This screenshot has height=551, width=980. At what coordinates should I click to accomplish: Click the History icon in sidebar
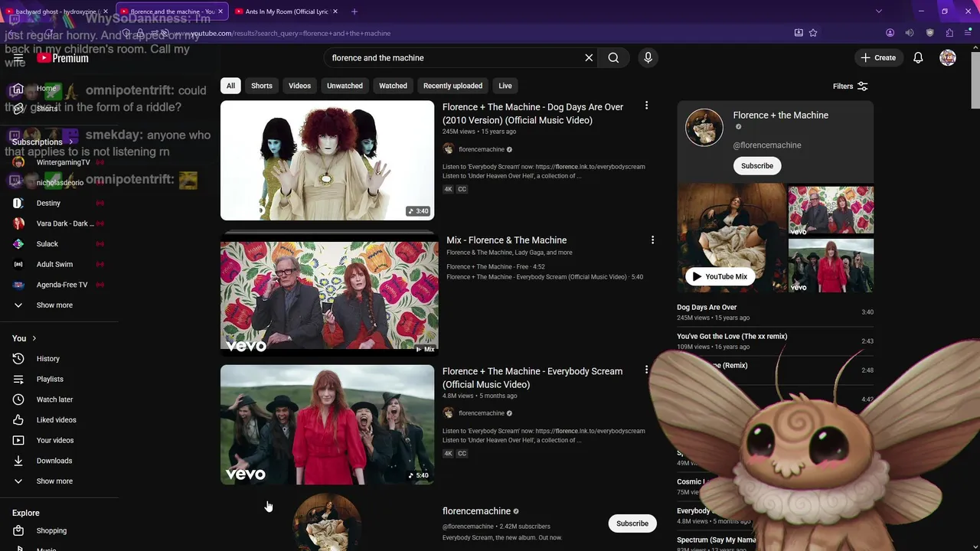(x=18, y=358)
